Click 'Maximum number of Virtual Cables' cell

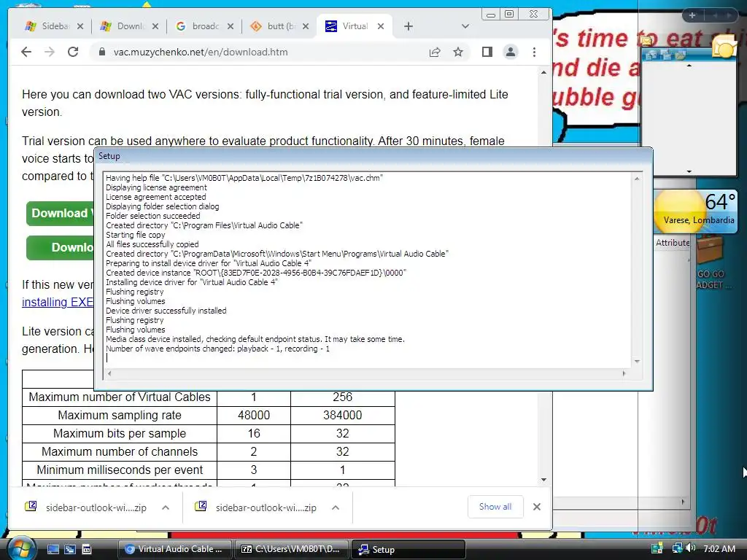click(x=120, y=397)
